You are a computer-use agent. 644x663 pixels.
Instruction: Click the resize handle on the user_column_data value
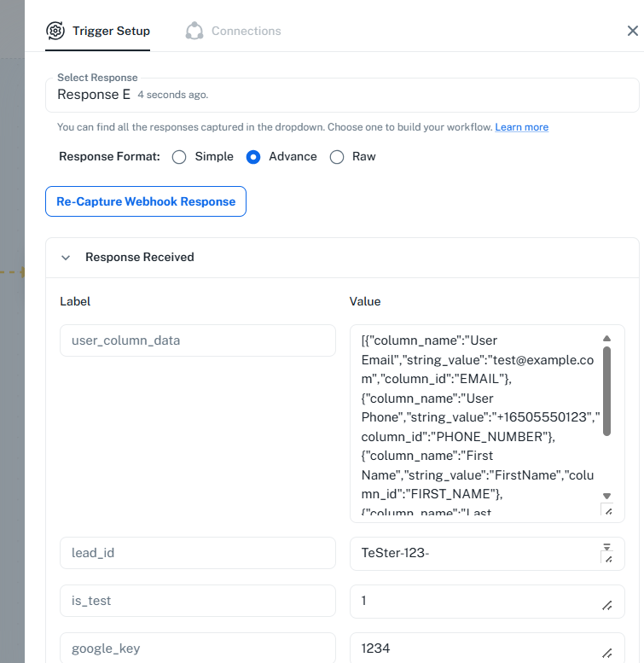coord(607,510)
